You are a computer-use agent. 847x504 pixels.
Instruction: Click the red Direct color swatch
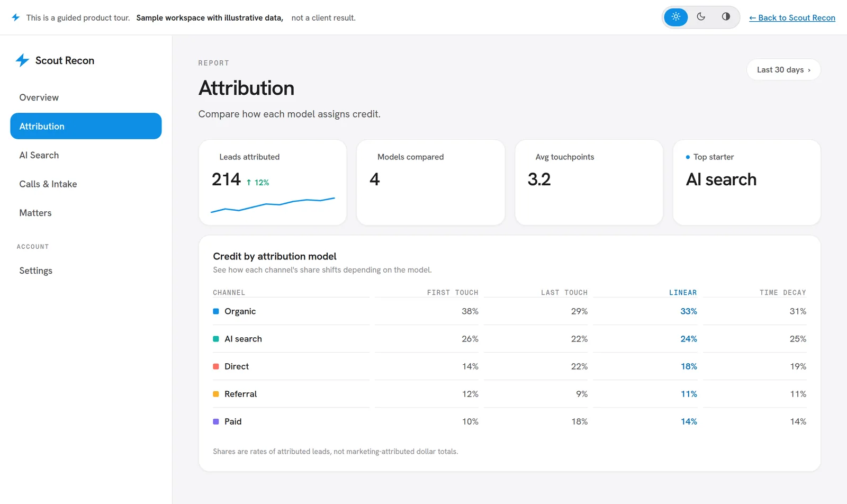point(216,366)
